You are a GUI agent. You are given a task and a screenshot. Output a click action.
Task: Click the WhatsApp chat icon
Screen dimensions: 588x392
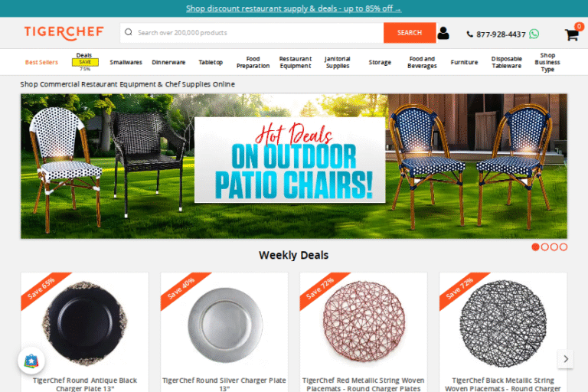coord(534,34)
